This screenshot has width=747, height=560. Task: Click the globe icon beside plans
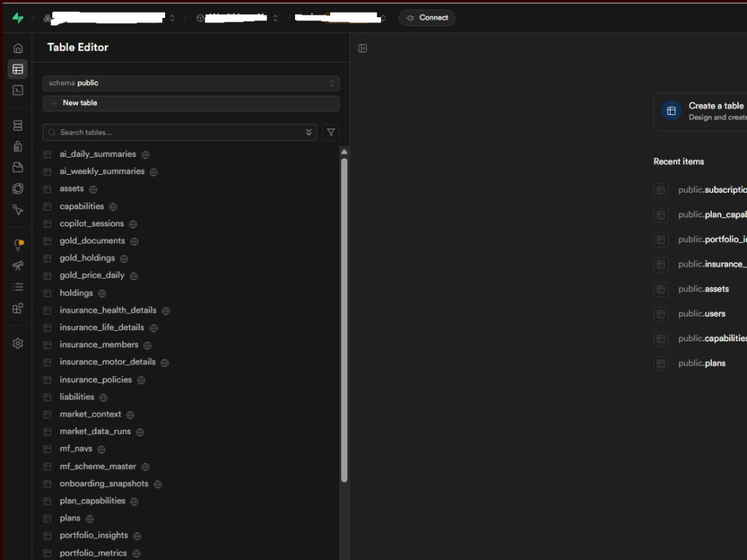click(x=90, y=519)
